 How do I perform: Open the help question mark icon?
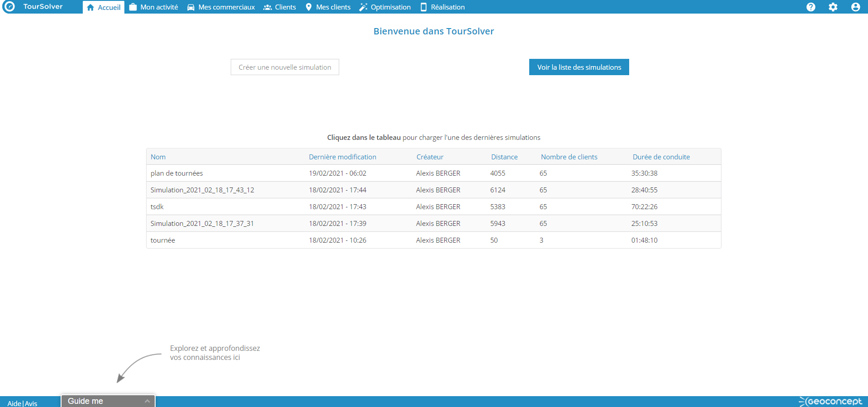pos(811,7)
